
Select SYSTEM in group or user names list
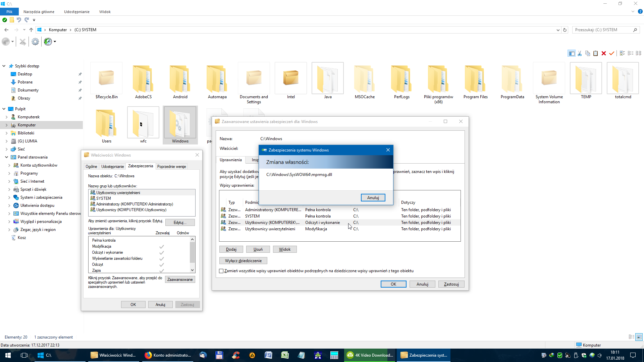coord(142,198)
